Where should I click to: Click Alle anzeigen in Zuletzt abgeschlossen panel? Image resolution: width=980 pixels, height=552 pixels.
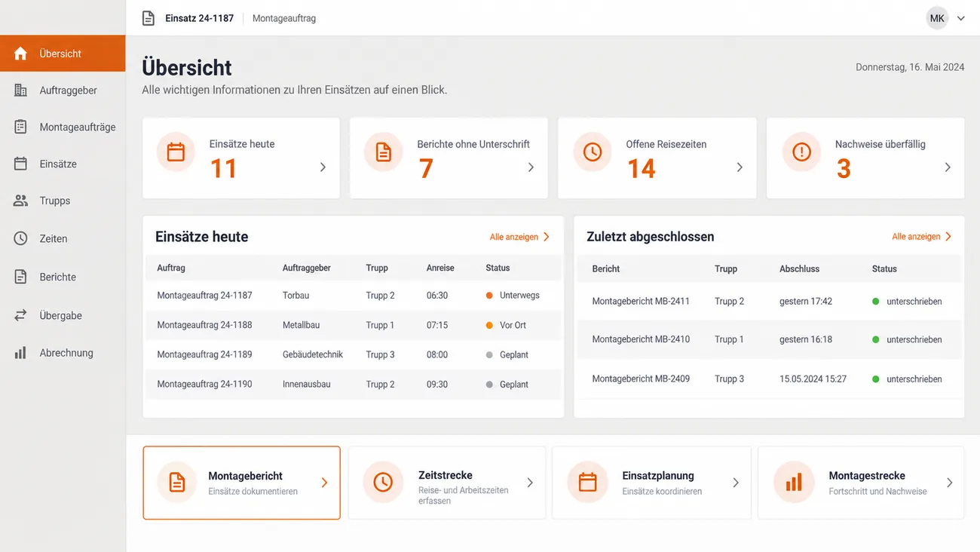[x=921, y=237]
